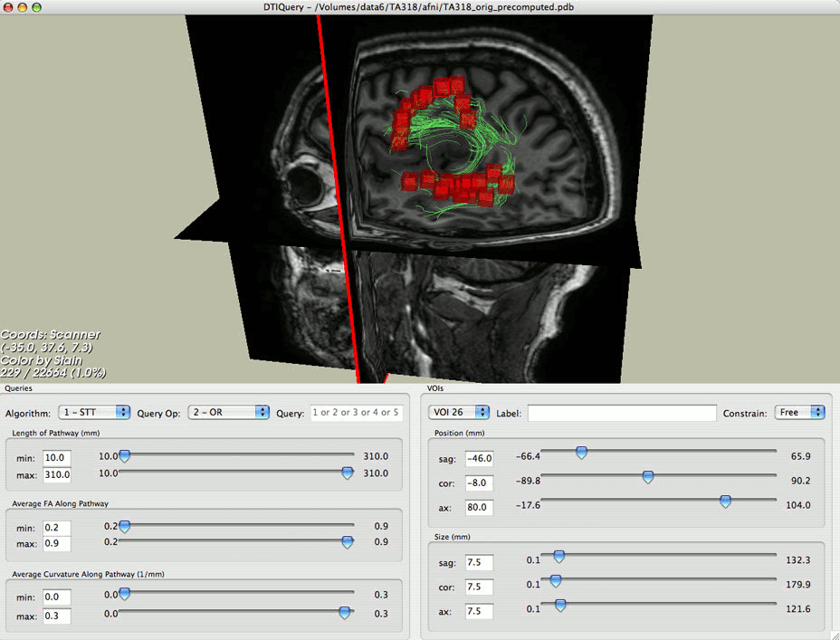Viewport: 840px width, 640px height.
Task: Click the Size sag value field
Action: tap(479, 562)
